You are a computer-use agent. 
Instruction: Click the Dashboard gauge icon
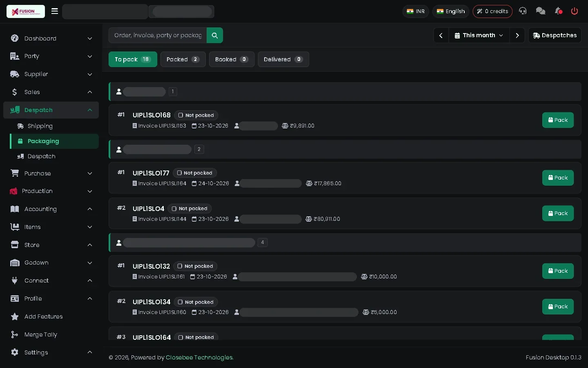click(x=15, y=38)
